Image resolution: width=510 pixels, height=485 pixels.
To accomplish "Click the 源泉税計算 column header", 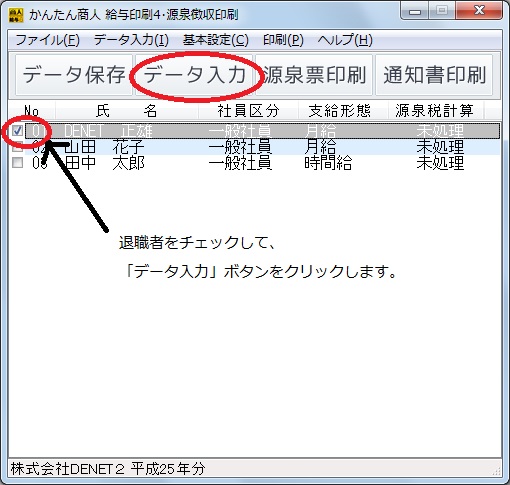I will click(x=434, y=111).
